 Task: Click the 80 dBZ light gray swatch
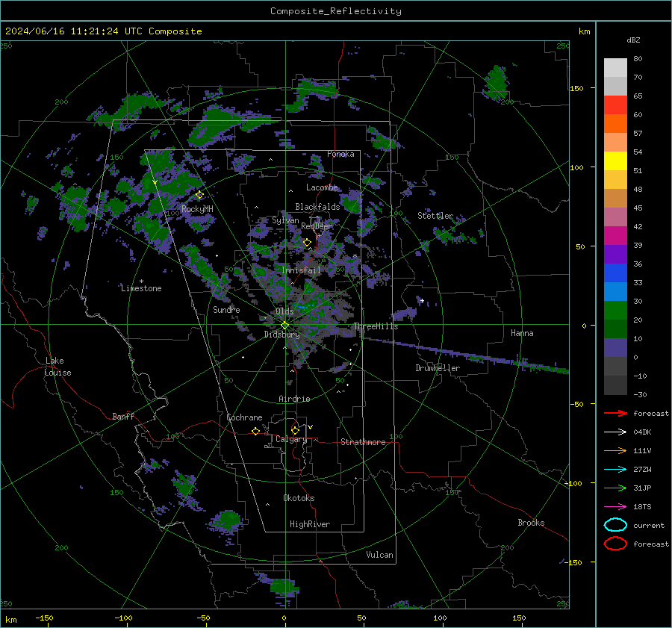click(x=615, y=68)
